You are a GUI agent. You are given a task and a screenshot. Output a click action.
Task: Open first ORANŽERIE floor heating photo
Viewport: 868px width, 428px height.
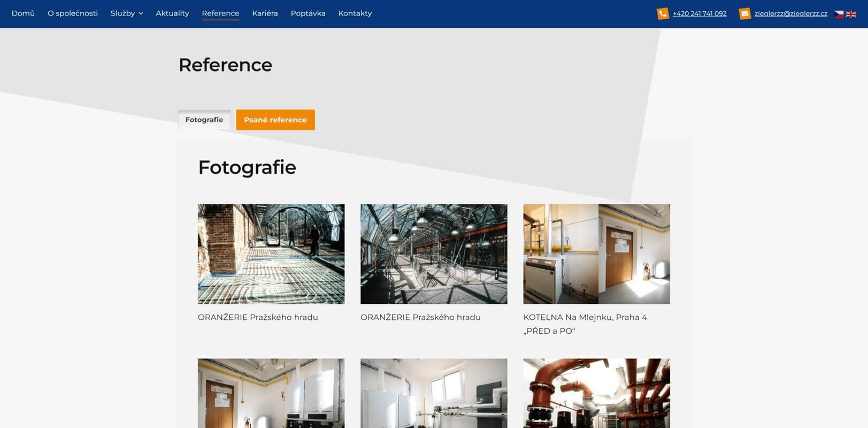coord(271,254)
